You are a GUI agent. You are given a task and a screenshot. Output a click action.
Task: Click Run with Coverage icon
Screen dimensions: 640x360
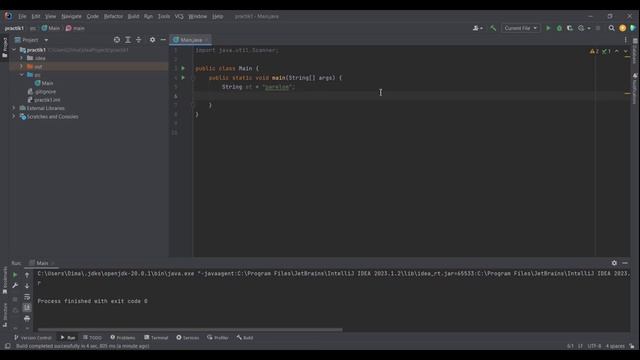point(570,28)
